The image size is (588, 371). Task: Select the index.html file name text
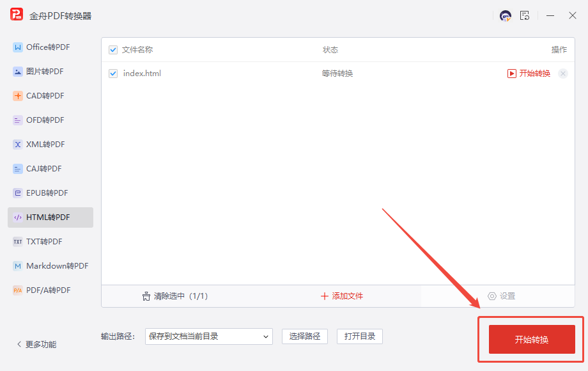point(142,74)
